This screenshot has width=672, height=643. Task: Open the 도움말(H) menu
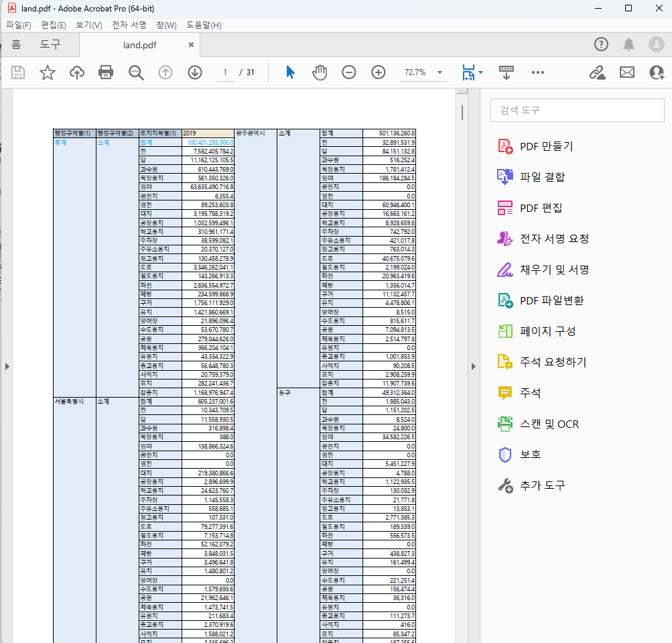coord(204,25)
